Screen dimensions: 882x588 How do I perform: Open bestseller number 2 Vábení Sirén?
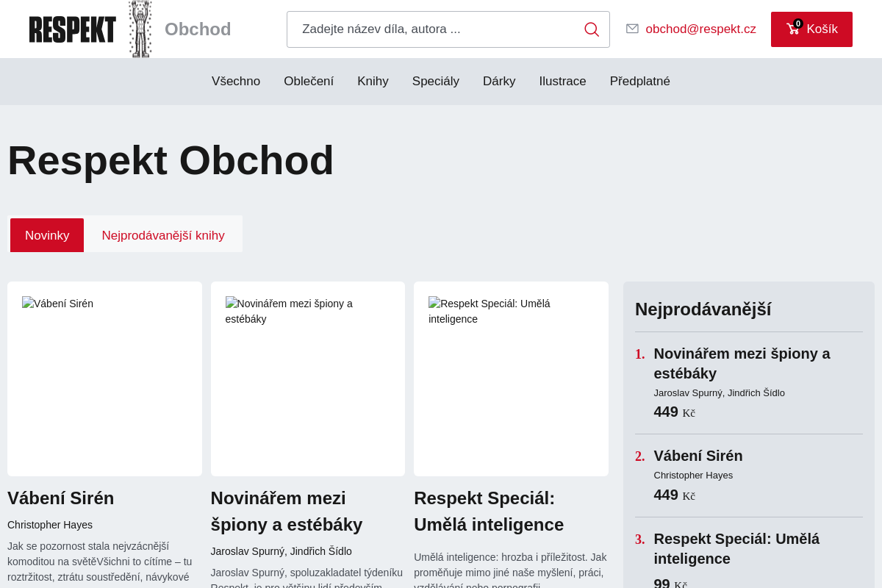point(698,456)
